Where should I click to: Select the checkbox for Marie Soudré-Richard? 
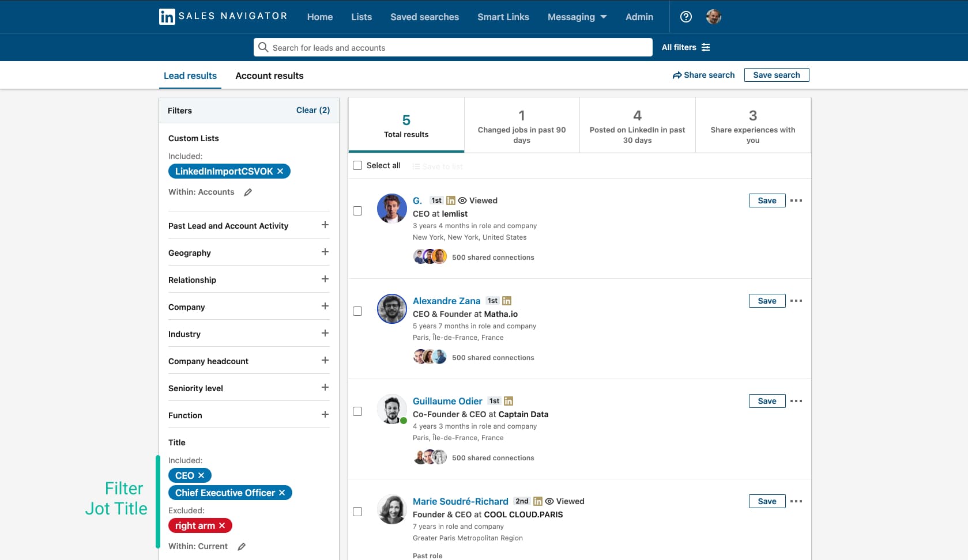tap(357, 512)
